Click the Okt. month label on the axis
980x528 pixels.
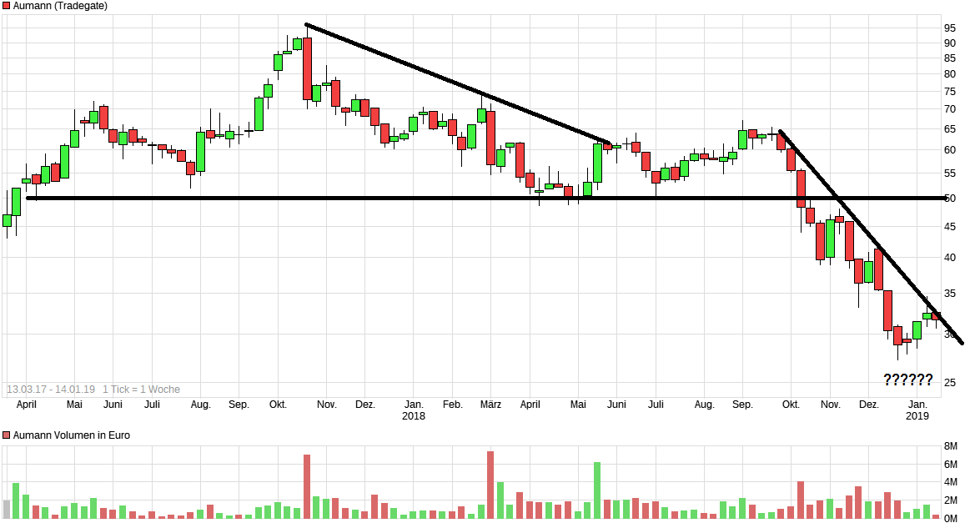[278, 403]
